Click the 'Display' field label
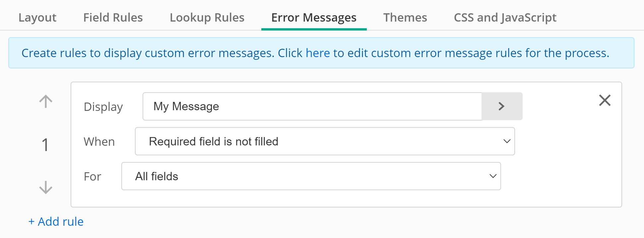This screenshot has width=644, height=238. [103, 107]
